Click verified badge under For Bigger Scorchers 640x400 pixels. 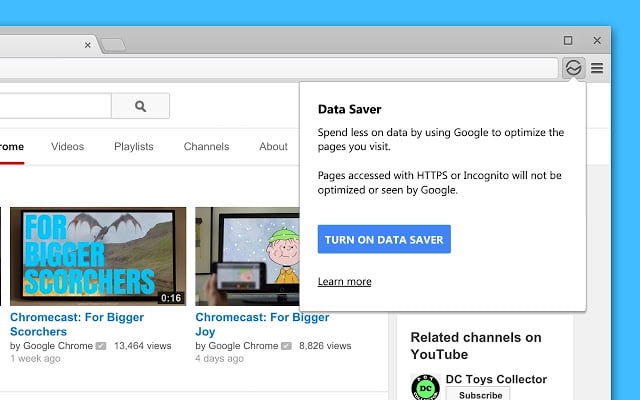click(x=100, y=346)
